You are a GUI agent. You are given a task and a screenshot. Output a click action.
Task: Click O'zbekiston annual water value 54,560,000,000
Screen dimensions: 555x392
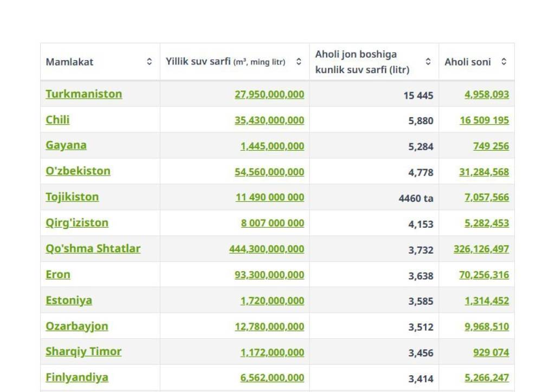point(269,172)
